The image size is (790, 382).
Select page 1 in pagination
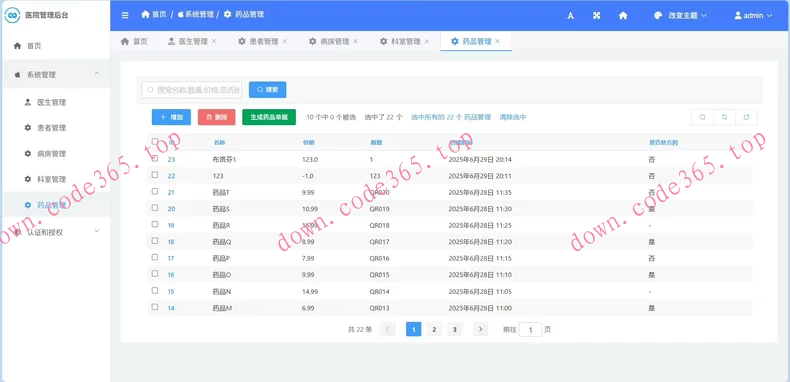point(414,330)
